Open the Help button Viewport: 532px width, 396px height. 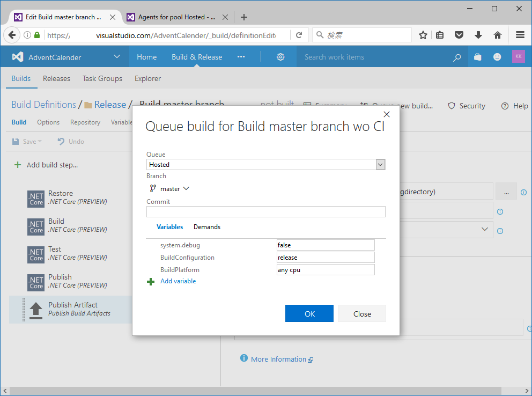[x=515, y=106]
